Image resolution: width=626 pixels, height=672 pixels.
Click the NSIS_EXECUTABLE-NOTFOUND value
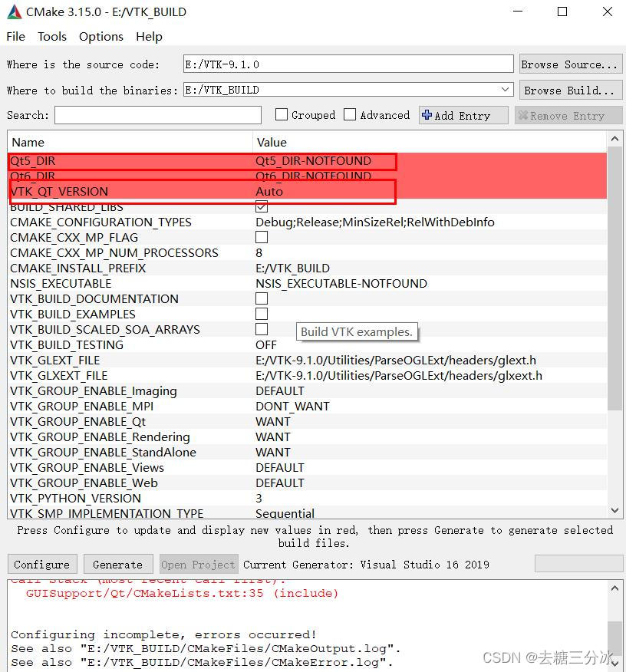point(341,284)
